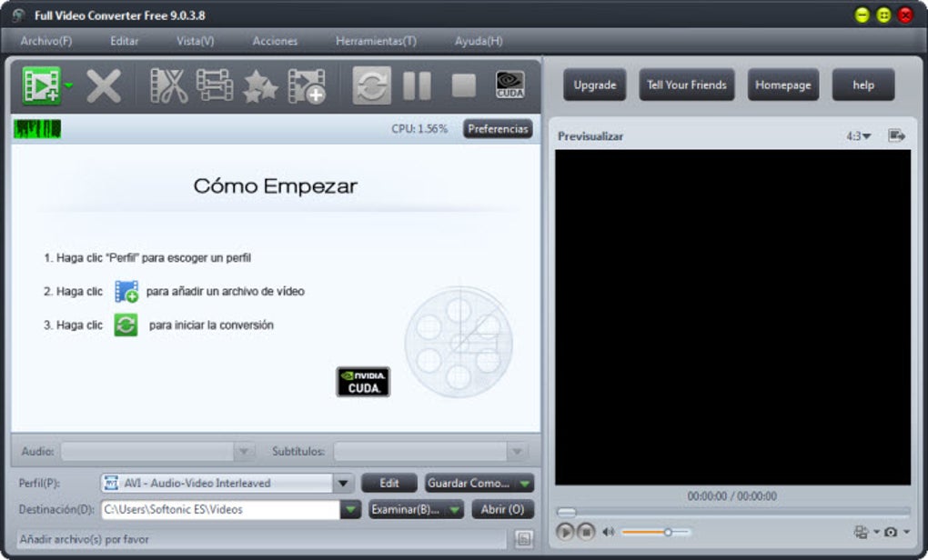Expand the Subtitulos dropdown
928x560 pixels.
517,452
